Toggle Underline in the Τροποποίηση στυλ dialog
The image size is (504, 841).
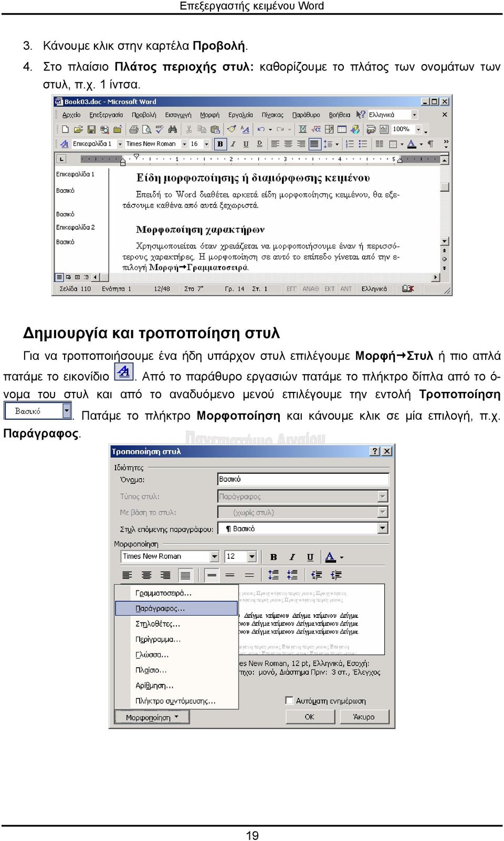point(310,557)
